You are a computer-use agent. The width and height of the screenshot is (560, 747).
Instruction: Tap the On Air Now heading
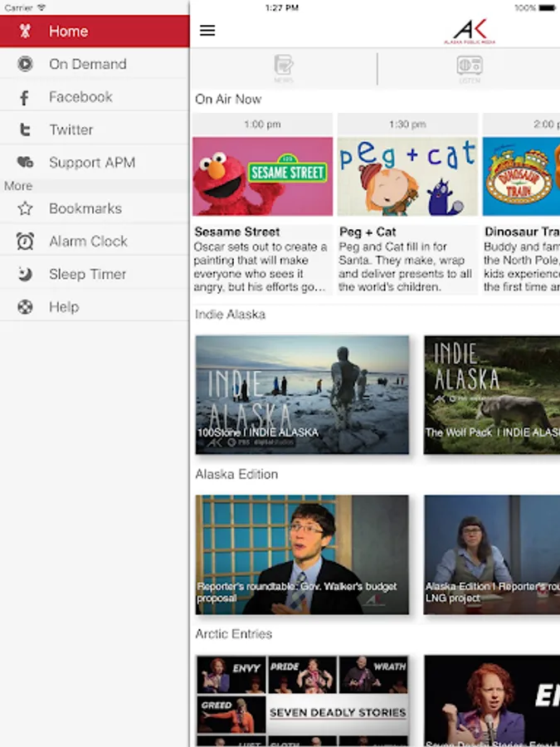pyautogui.click(x=228, y=99)
